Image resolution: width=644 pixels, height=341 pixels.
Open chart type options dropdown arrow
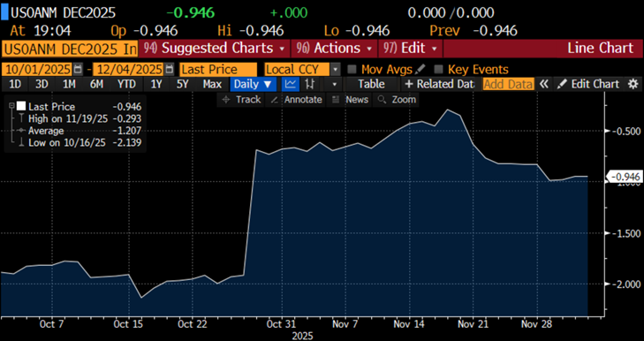tap(334, 84)
